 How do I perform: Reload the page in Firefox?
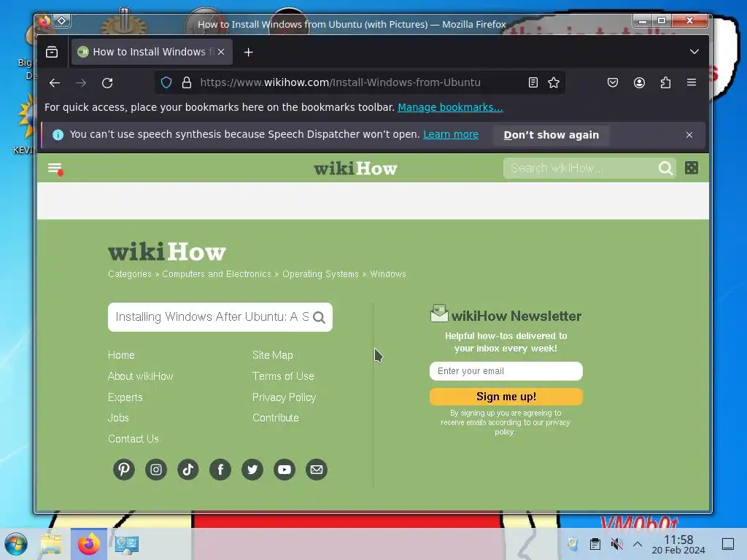[107, 83]
